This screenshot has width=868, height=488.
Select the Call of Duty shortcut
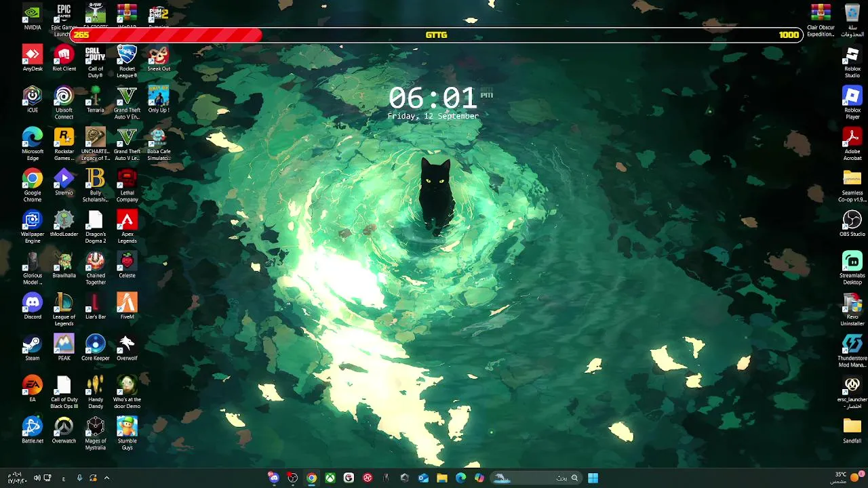click(96, 62)
